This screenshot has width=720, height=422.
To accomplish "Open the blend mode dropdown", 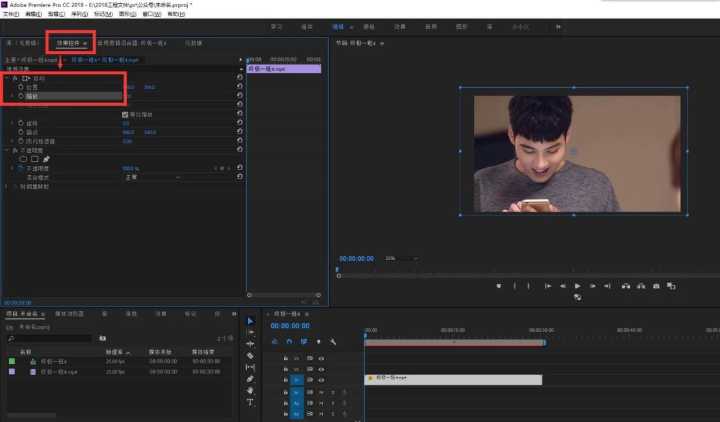I will point(150,177).
